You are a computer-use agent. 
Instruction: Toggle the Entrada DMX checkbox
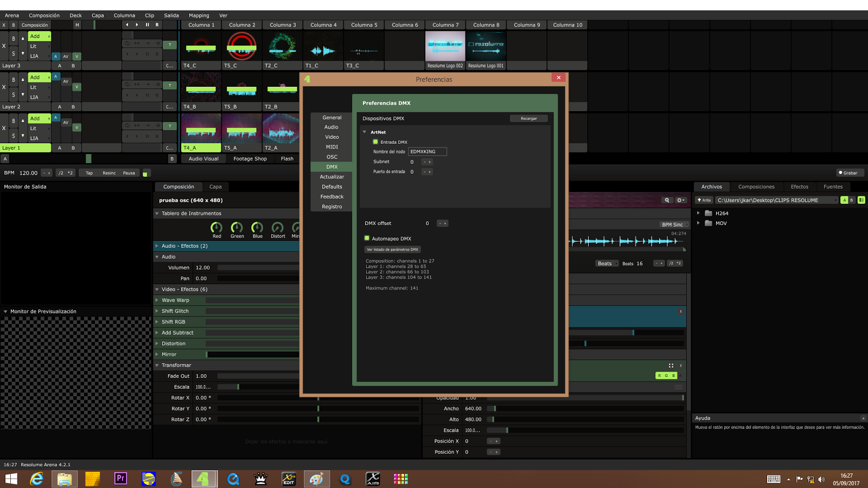pyautogui.click(x=375, y=142)
